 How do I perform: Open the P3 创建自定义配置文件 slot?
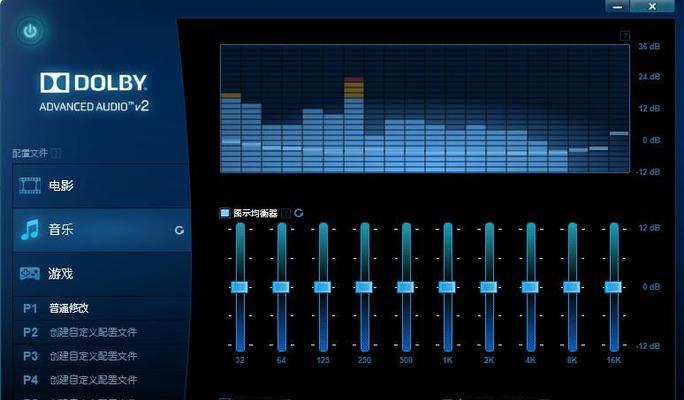click(x=102, y=356)
